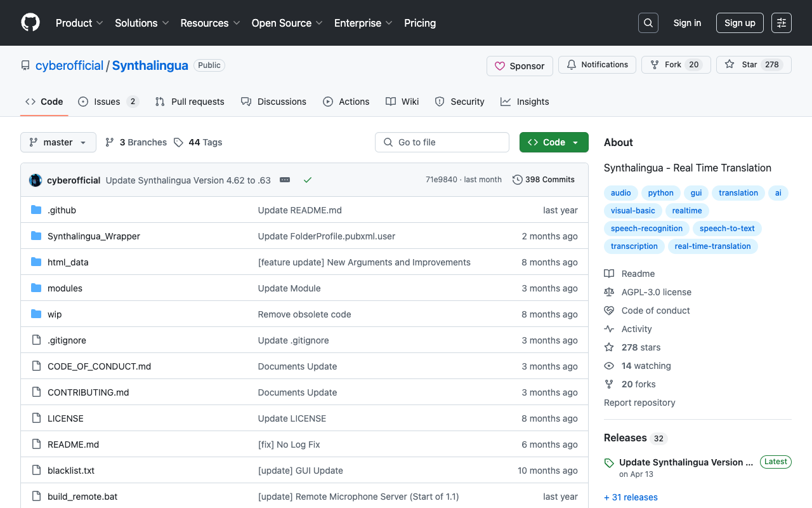Click the Sign up button
Screen dimensions: 812x508
[x=740, y=23]
